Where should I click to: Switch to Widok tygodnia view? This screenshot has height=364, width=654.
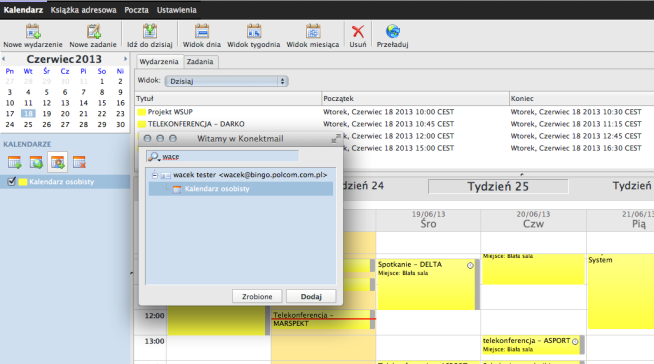click(254, 32)
